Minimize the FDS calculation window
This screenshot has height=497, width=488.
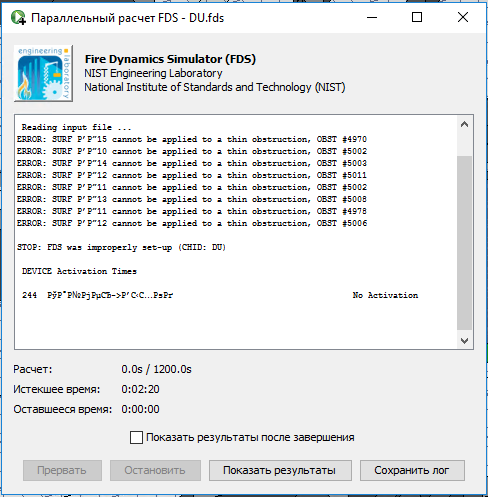372,17
